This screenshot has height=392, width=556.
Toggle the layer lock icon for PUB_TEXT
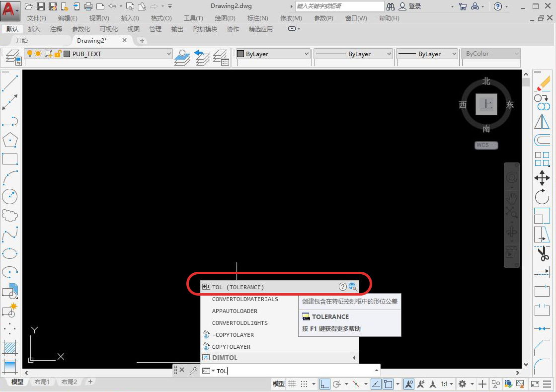point(58,54)
